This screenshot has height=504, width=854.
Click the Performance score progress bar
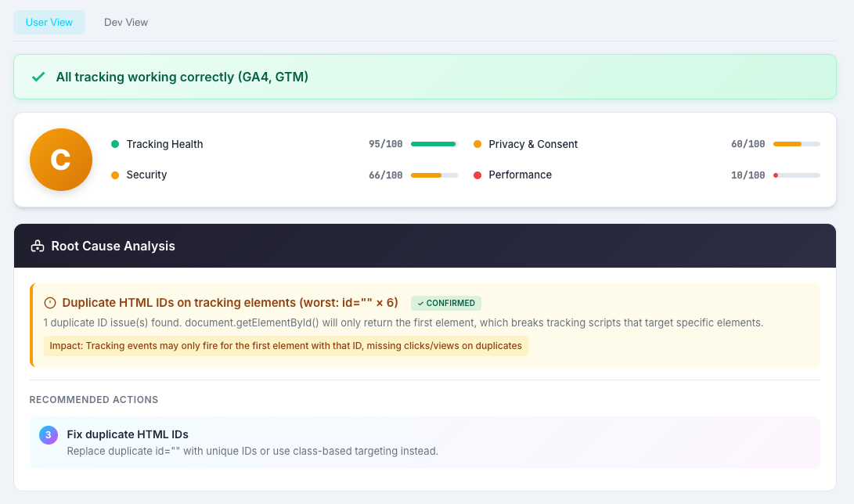point(796,175)
